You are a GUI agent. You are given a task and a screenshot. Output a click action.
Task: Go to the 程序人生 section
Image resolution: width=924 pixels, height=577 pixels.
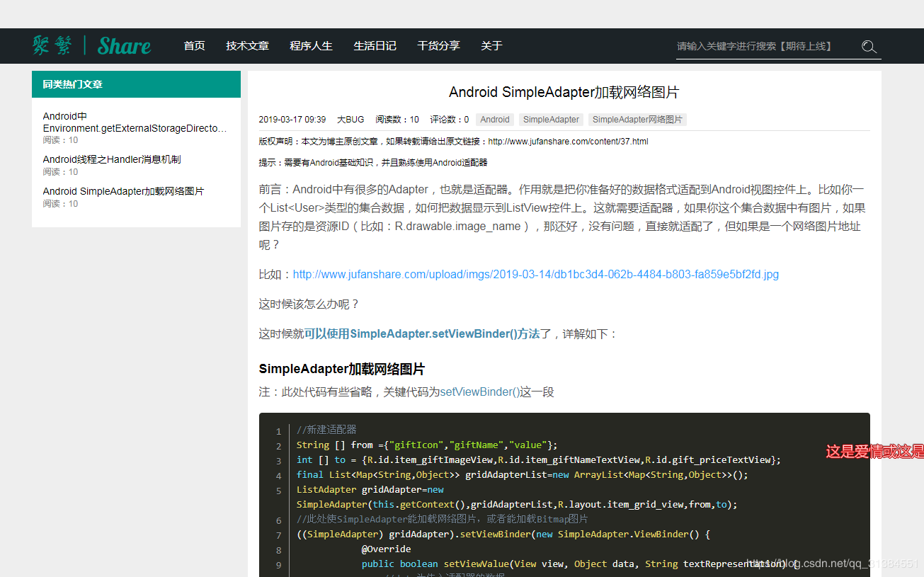click(311, 46)
